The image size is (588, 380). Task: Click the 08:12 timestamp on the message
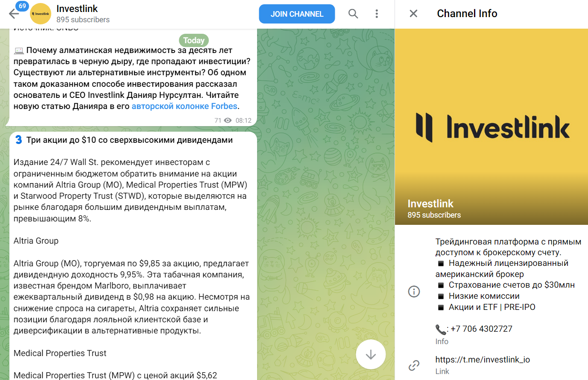tap(243, 121)
